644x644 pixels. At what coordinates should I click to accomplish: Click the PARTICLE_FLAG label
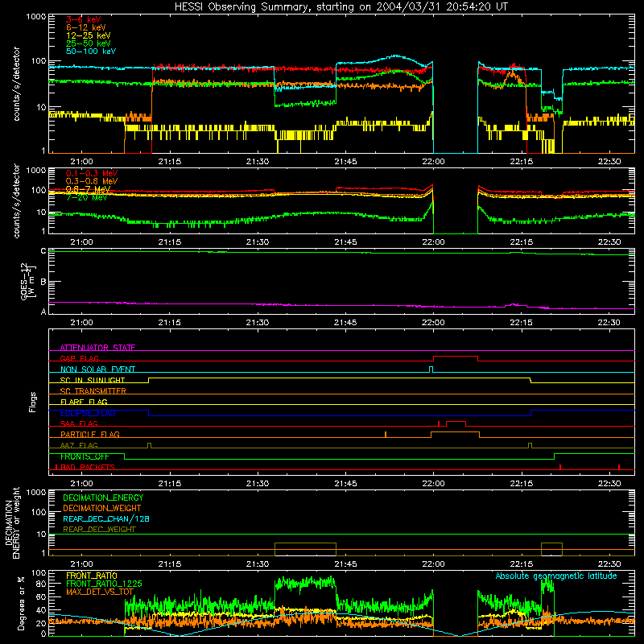click(x=90, y=434)
